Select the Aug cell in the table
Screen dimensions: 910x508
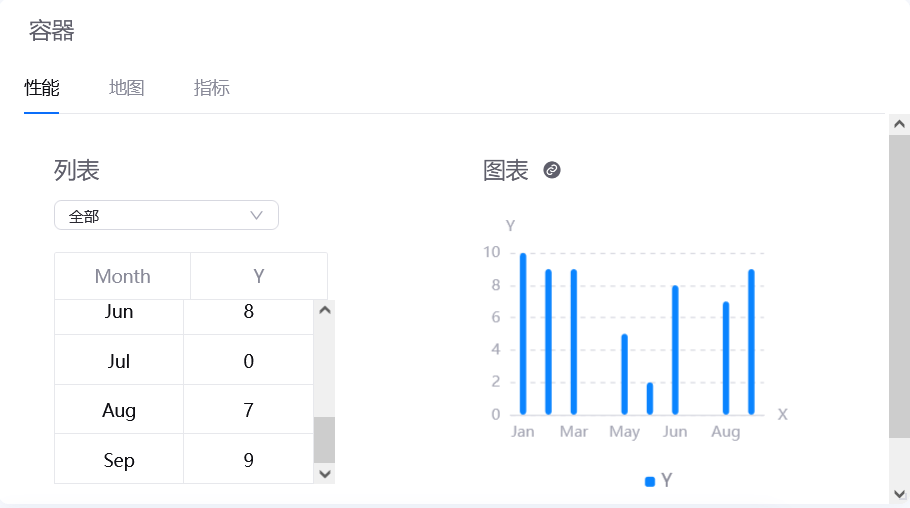click(119, 410)
